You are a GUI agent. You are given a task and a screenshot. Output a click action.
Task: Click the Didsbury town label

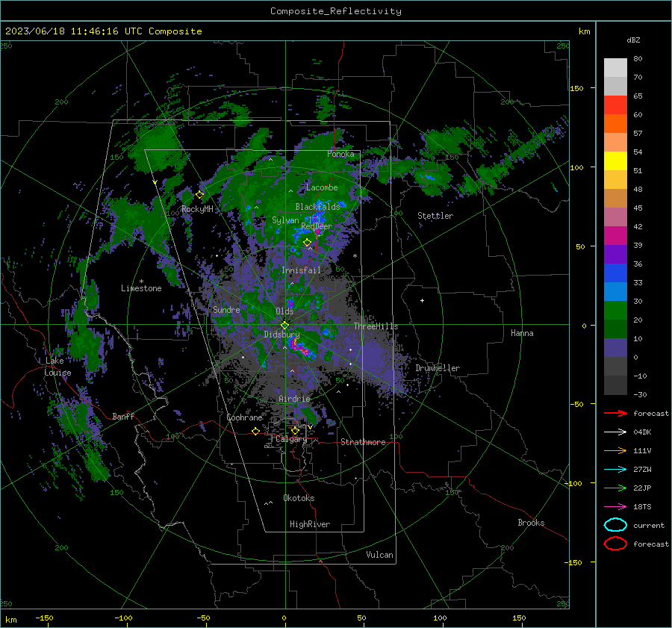(281, 335)
